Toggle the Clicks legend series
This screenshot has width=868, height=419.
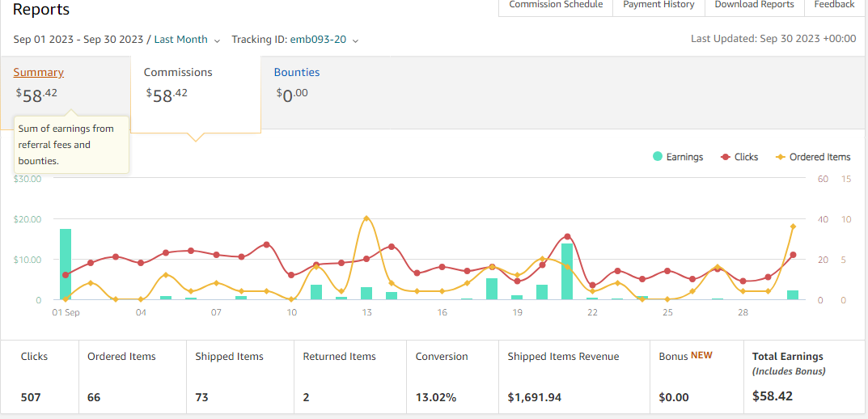[739, 157]
